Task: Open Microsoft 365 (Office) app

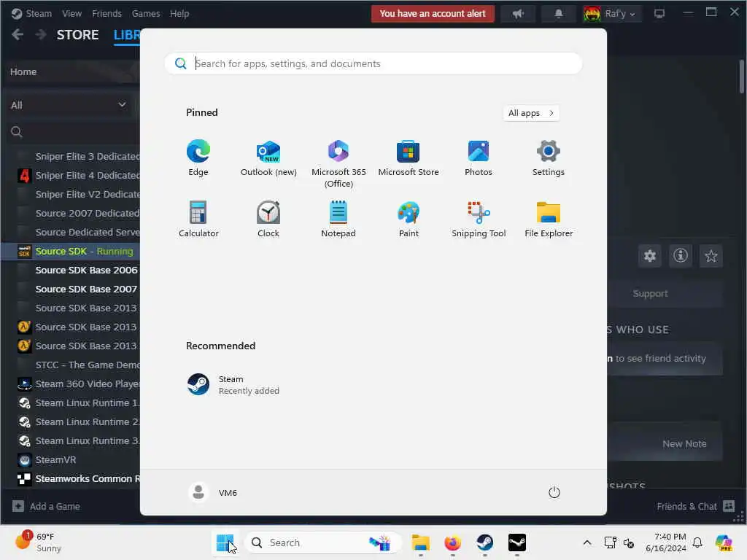Action: [x=338, y=164]
